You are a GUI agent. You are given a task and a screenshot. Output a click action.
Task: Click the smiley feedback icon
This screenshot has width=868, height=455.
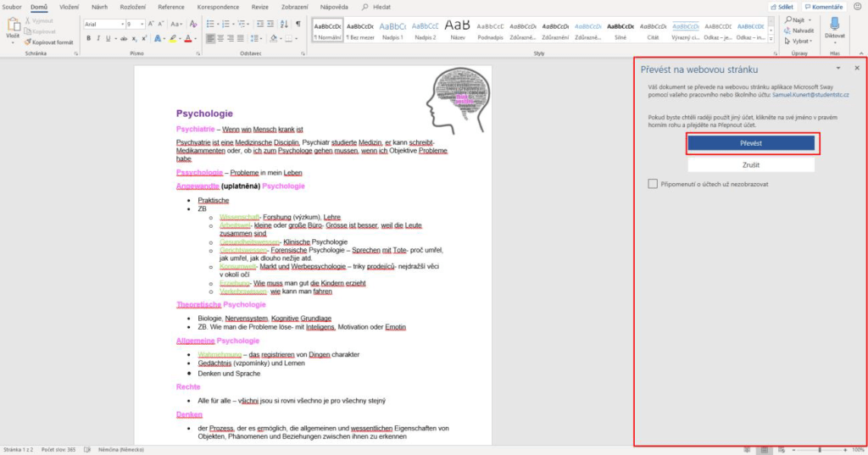click(858, 7)
